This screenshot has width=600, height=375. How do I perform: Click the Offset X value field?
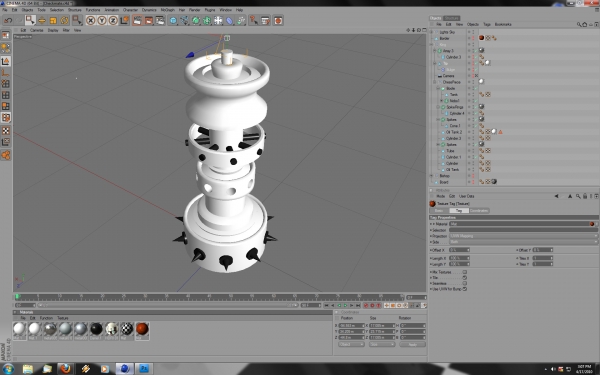tap(459, 250)
